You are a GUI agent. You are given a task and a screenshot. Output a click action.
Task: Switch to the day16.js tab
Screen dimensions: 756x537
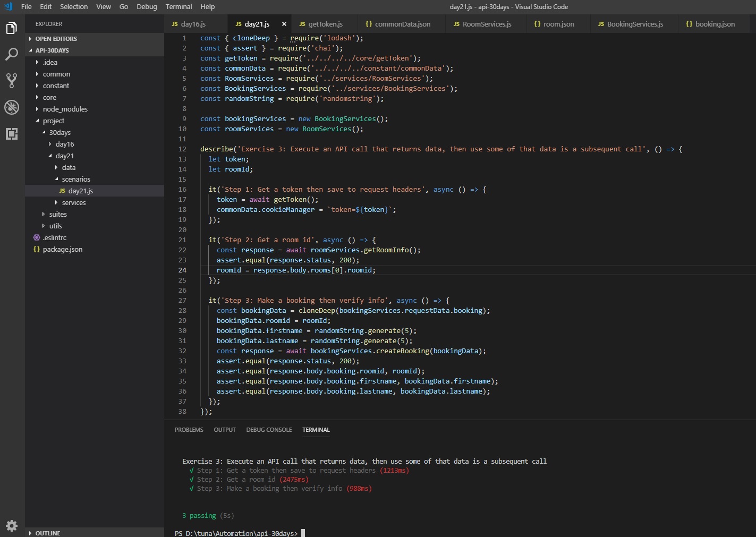coord(196,24)
